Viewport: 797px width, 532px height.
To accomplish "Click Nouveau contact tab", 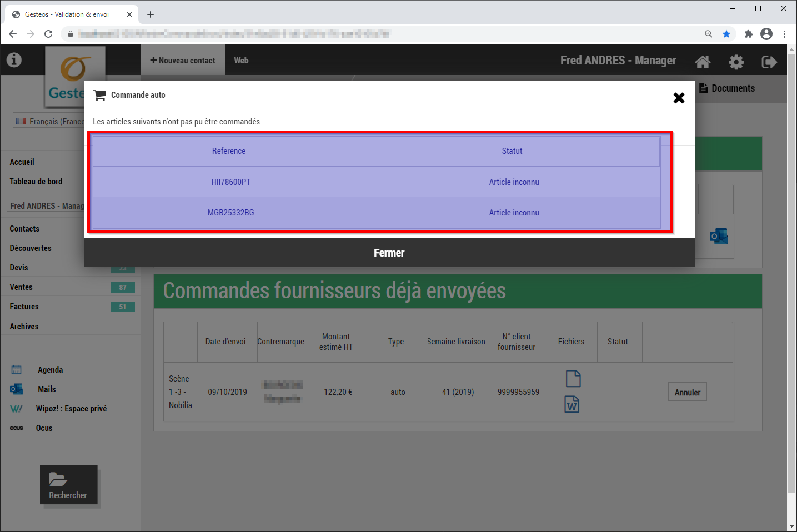I will [183, 61].
